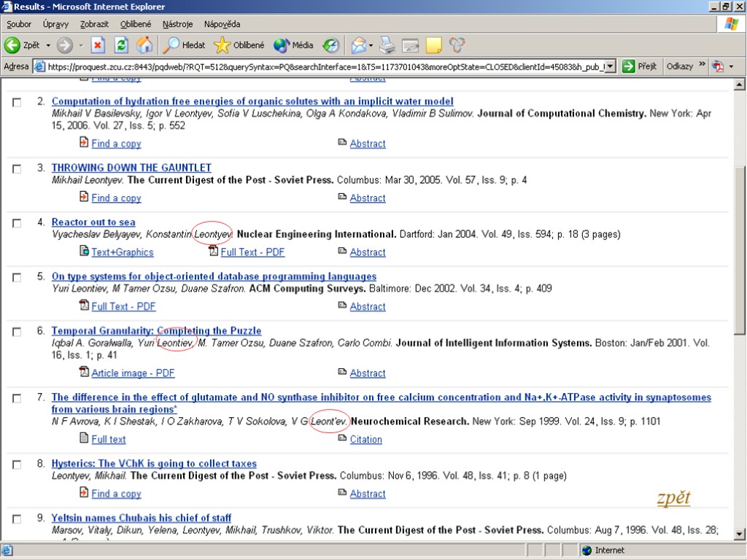
Task: Stop page loading with red X icon
Action: 98,45
